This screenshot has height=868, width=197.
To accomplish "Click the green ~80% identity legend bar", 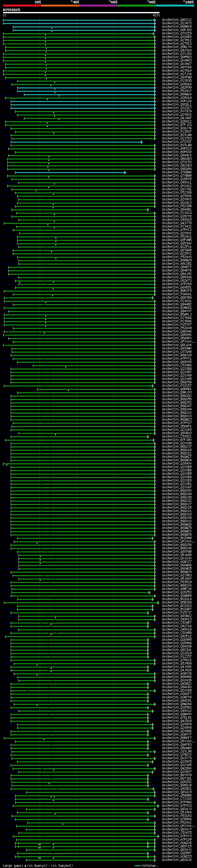I will coord(137,6).
